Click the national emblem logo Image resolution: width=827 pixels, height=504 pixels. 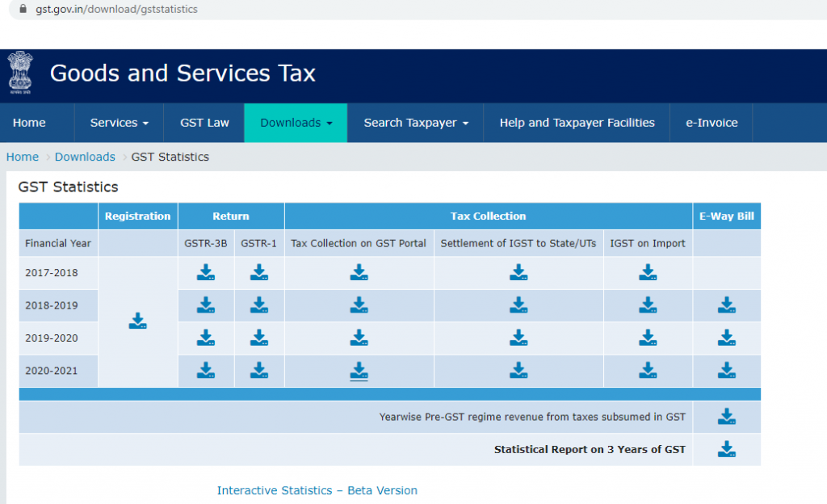pyautogui.click(x=19, y=73)
